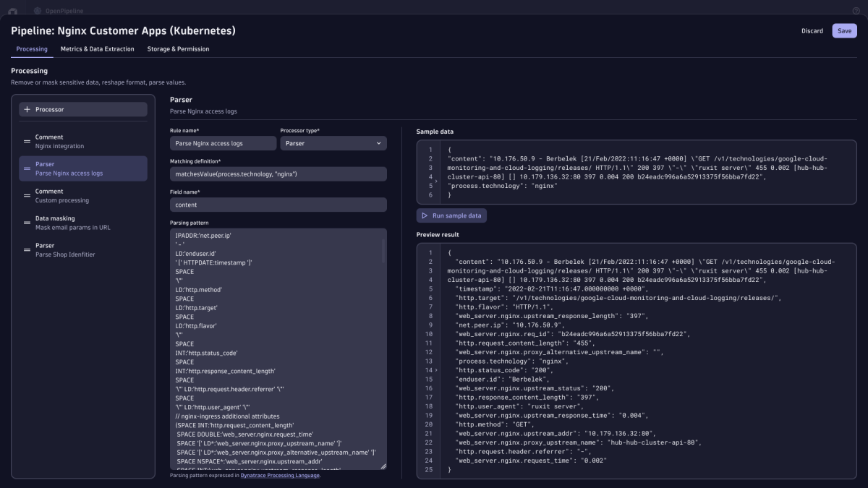Select the Processing tab
The height and width of the screenshot is (488, 868).
(31, 48)
